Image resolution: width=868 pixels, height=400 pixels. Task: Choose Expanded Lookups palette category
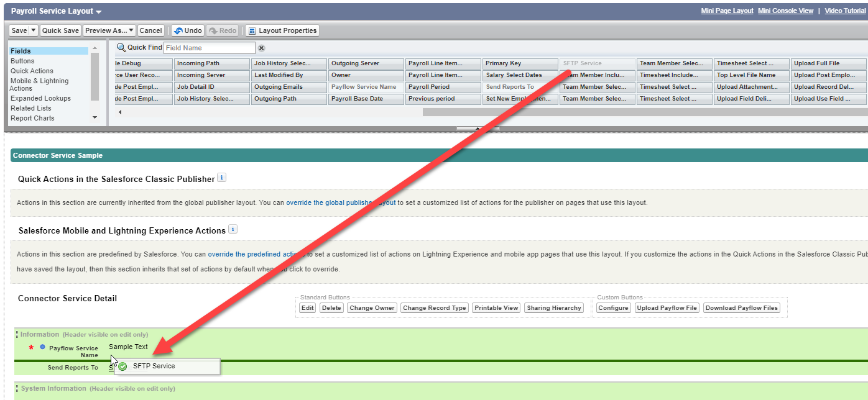pos(40,98)
